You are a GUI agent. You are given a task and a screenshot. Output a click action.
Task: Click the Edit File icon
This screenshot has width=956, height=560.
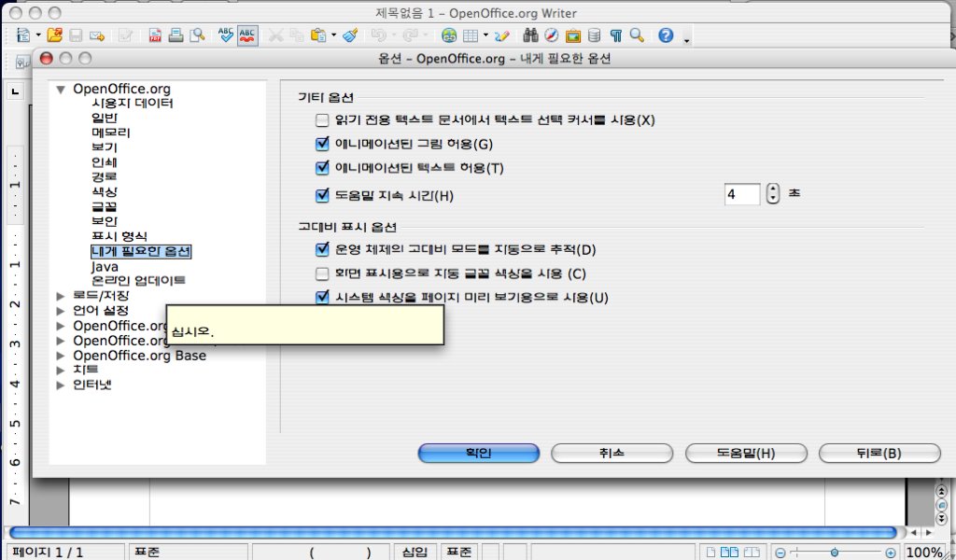click(x=126, y=35)
